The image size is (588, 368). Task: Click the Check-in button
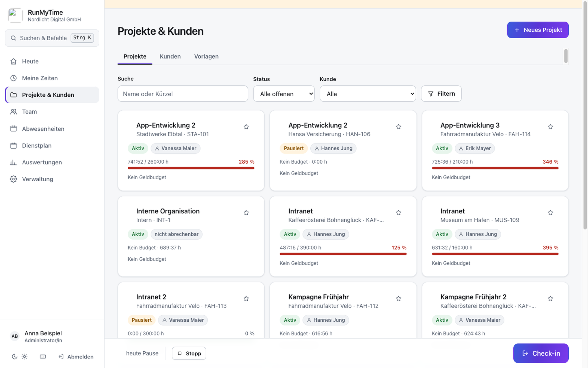tap(541, 353)
